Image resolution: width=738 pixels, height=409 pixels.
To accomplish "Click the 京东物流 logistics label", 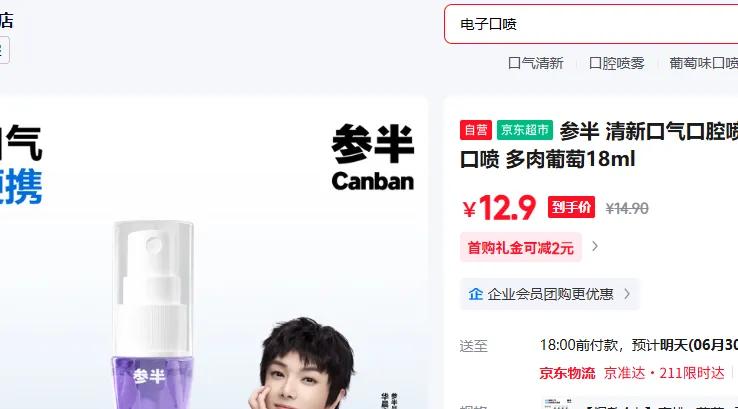I will click(x=567, y=373).
